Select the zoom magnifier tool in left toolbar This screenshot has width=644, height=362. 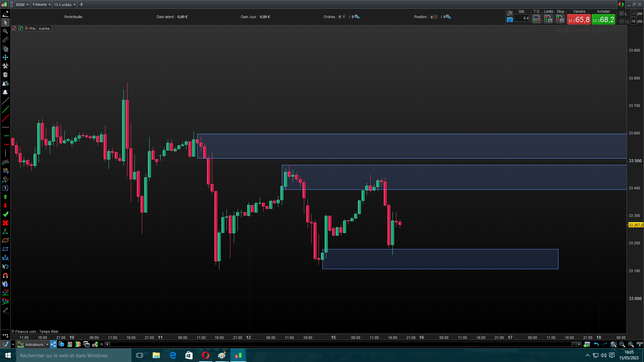(x=5, y=31)
